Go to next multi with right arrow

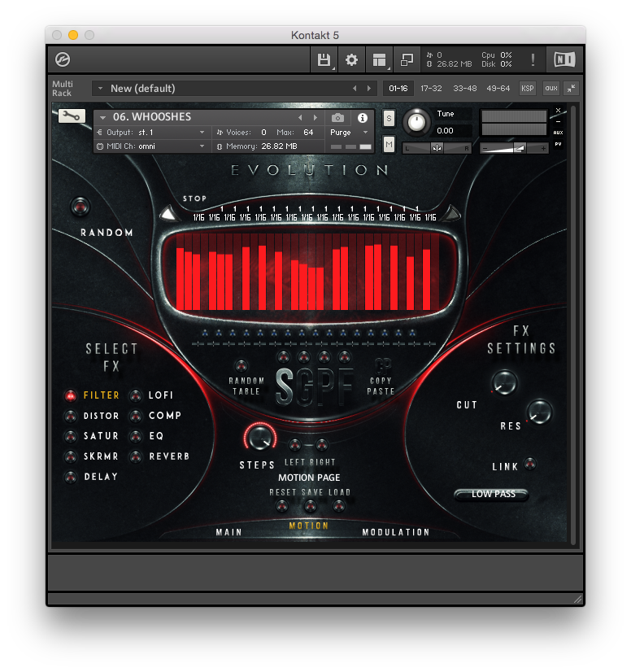tap(369, 89)
